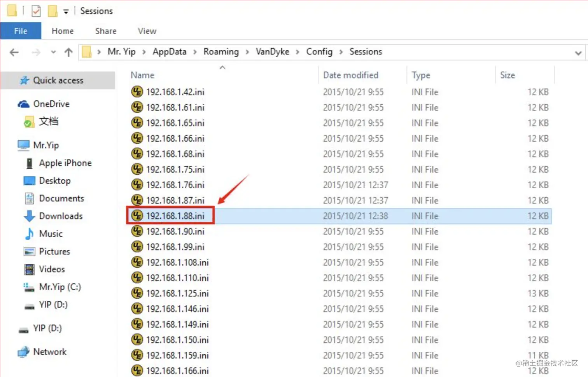
Task: Open Customize Quick Access Toolbar dropdown
Action: (x=66, y=12)
